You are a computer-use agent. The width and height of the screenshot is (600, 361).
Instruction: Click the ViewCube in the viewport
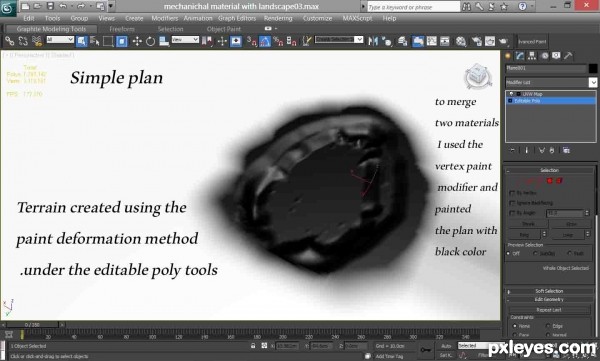pyautogui.click(x=478, y=76)
